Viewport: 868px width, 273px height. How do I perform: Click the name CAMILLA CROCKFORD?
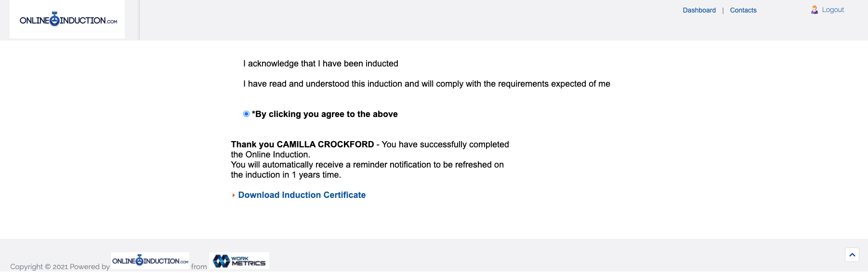[325, 144]
